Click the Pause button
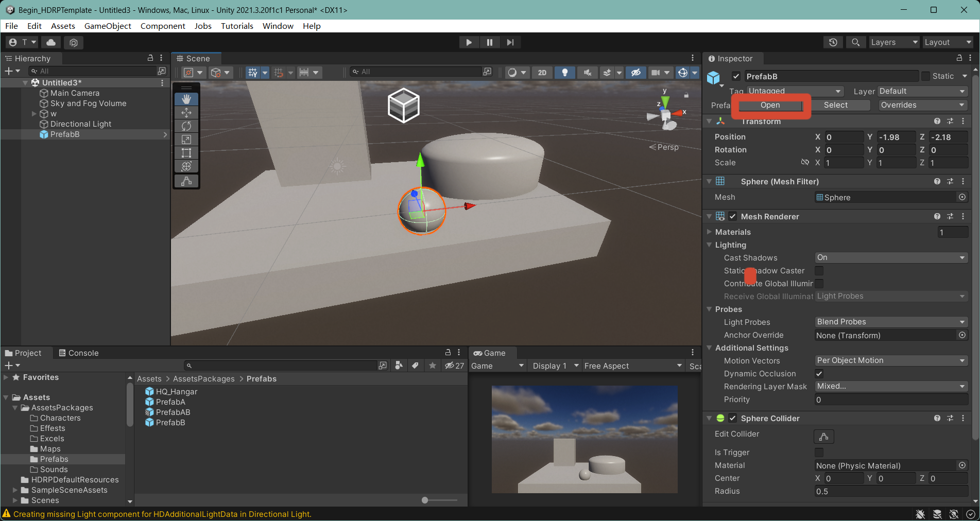 pyautogui.click(x=489, y=42)
